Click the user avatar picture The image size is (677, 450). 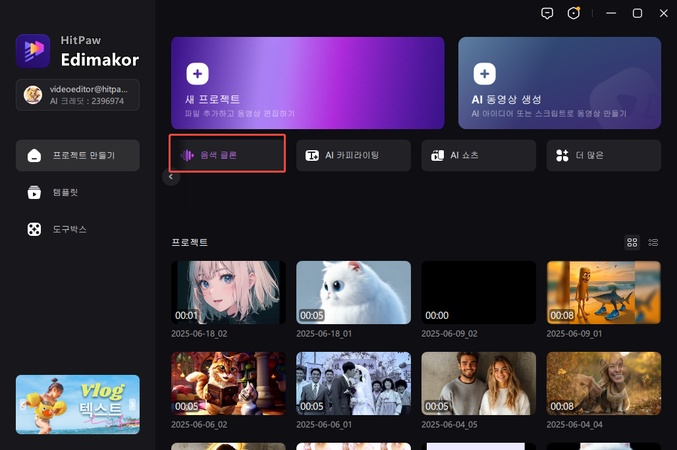(33, 95)
